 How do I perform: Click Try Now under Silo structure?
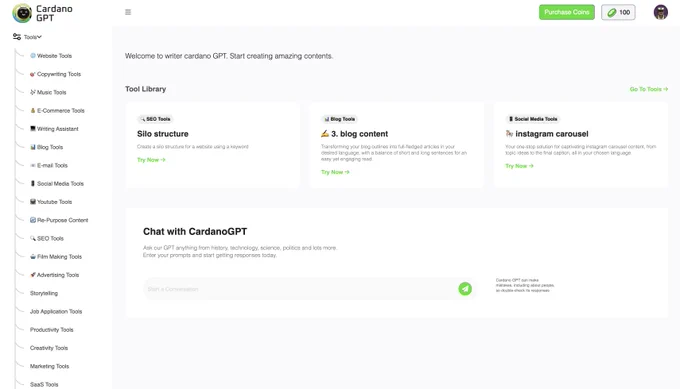coord(151,160)
